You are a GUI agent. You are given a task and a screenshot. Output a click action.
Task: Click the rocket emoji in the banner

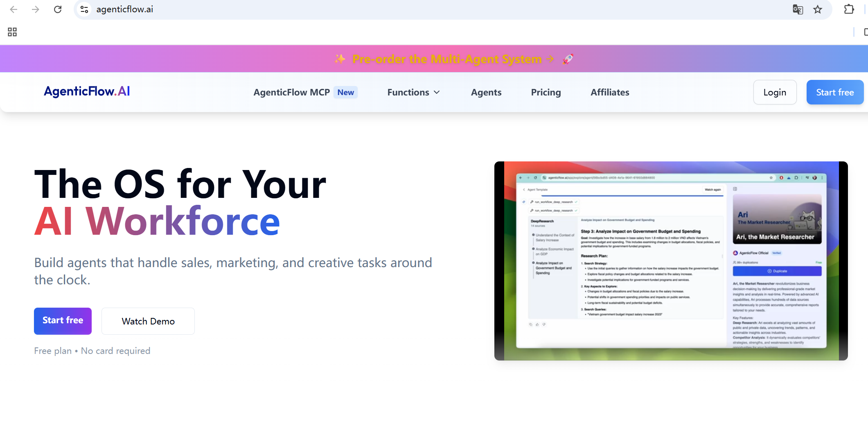click(x=568, y=59)
